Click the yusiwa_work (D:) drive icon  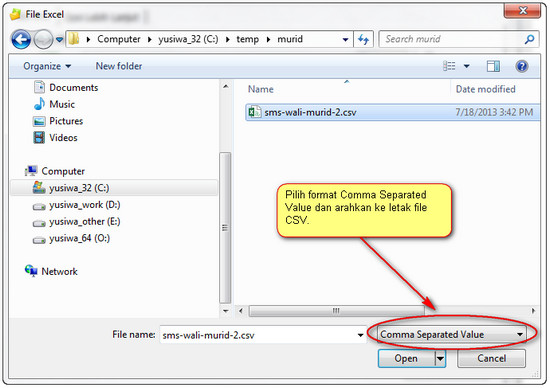[39, 207]
